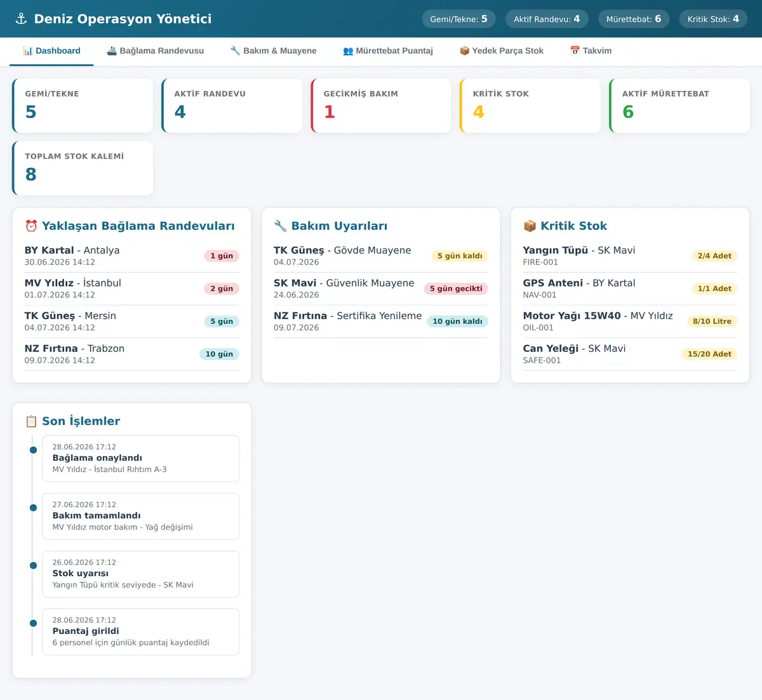Open the Bağlama onaylandı activity entry
This screenshot has width=762, height=700.
(140, 459)
